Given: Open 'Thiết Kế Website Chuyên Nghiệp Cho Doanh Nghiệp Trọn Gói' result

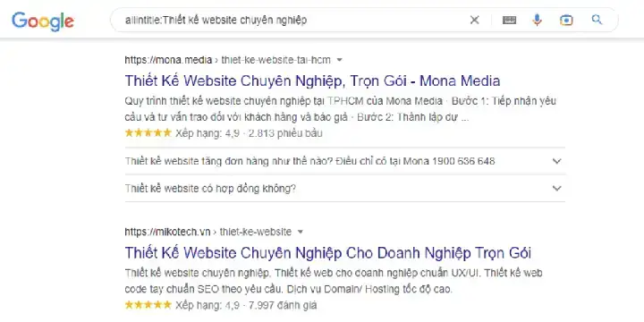Looking at the screenshot, I should [x=327, y=252].
